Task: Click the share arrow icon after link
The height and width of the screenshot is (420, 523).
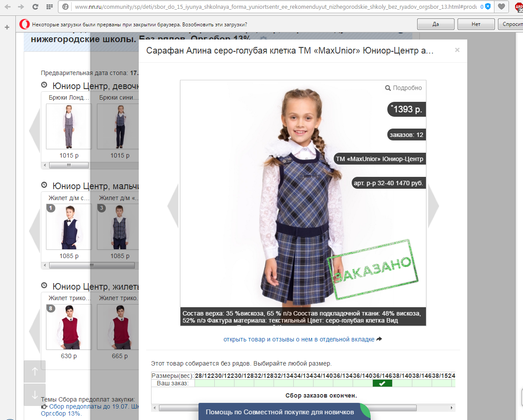Action: (x=379, y=339)
